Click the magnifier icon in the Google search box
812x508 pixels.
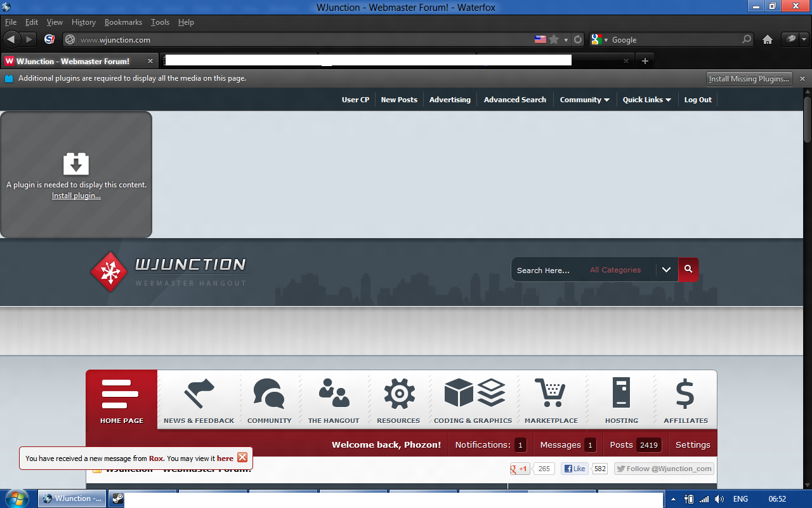click(747, 39)
